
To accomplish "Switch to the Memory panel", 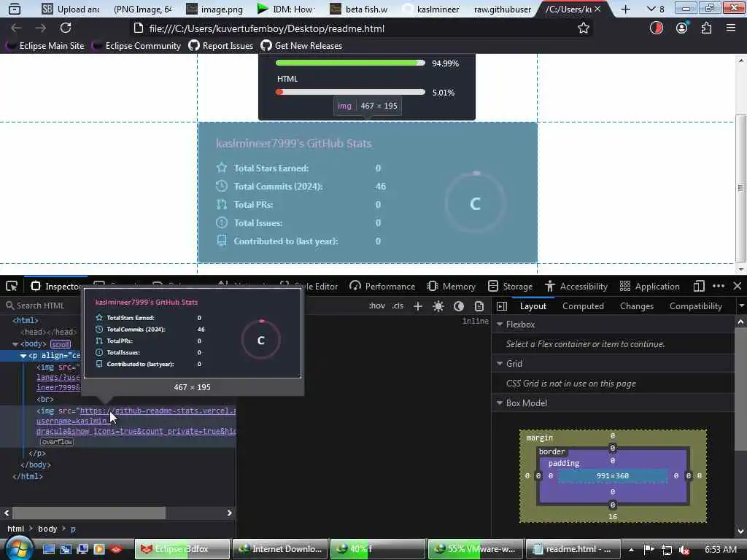I will tap(452, 286).
